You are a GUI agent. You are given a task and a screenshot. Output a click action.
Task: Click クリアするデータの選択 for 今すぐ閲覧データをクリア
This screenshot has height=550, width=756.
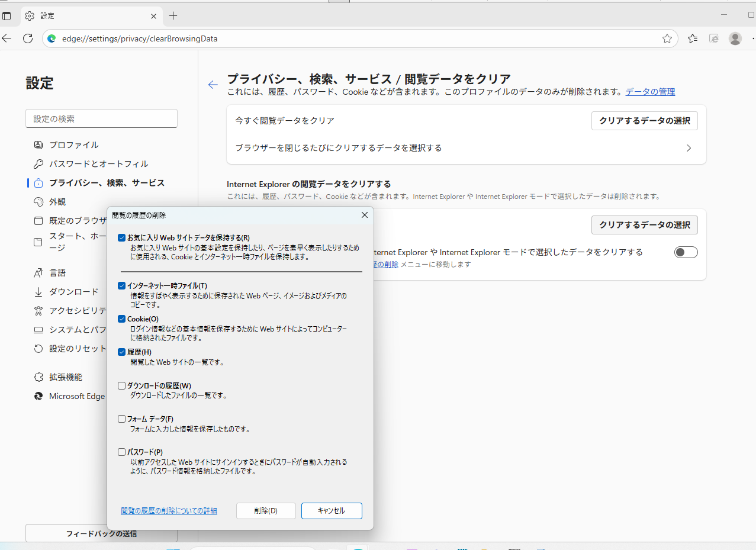coord(645,121)
